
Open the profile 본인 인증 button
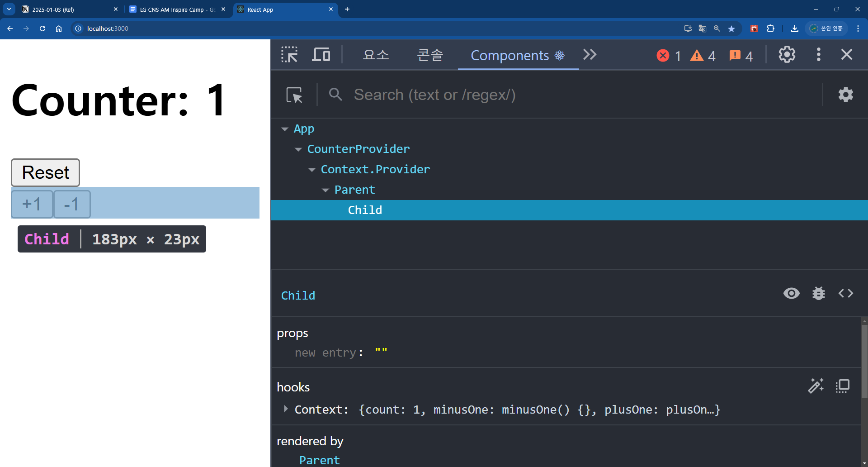(826, 29)
